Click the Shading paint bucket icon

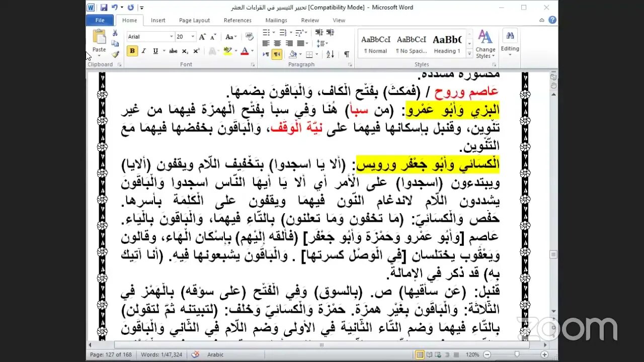click(293, 54)
